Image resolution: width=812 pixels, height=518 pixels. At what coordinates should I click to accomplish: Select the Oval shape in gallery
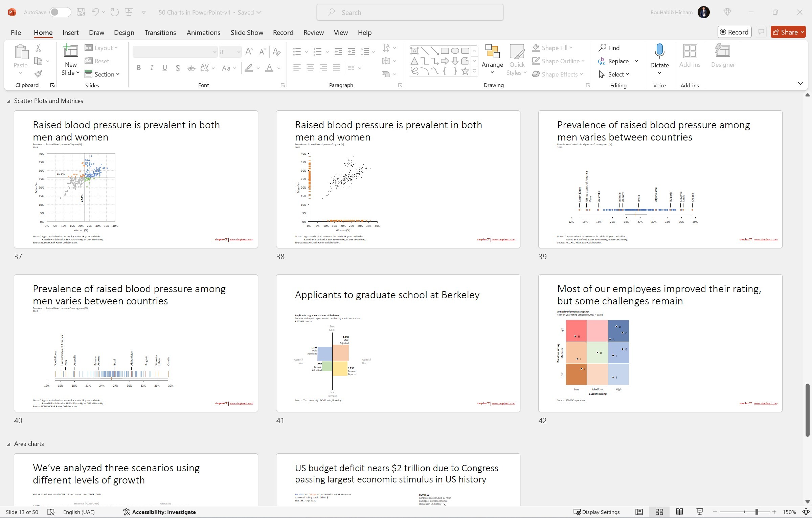click(455, 51)
